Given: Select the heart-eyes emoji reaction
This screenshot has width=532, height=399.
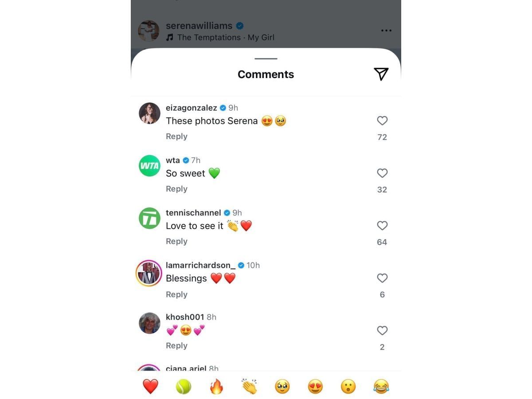Looking at the screenshot, I should [315, 386].
